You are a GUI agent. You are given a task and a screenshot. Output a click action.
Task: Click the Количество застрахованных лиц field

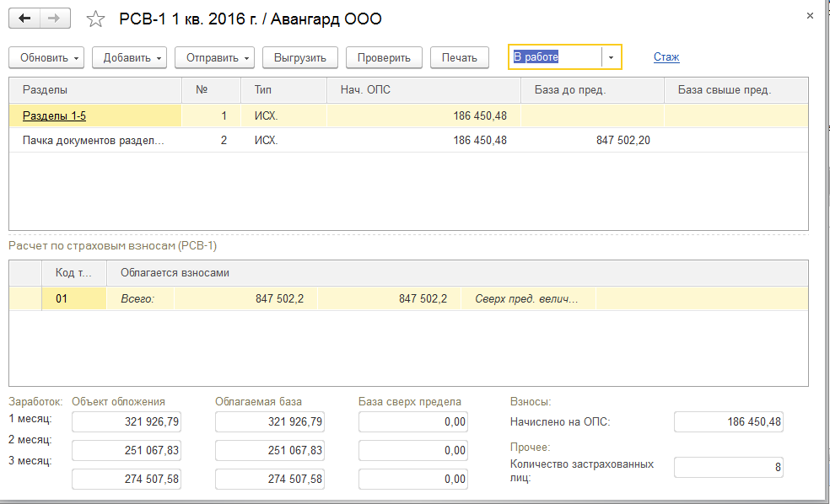pos(729,467)
